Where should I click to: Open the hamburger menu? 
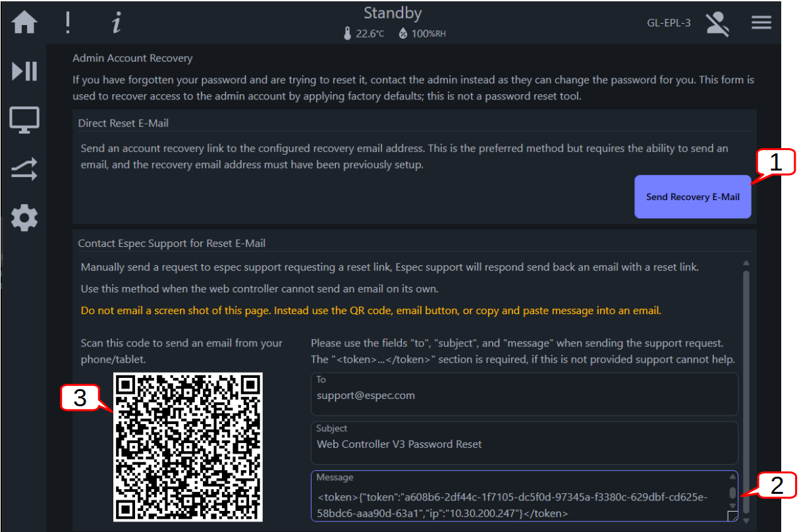point(761,23)
